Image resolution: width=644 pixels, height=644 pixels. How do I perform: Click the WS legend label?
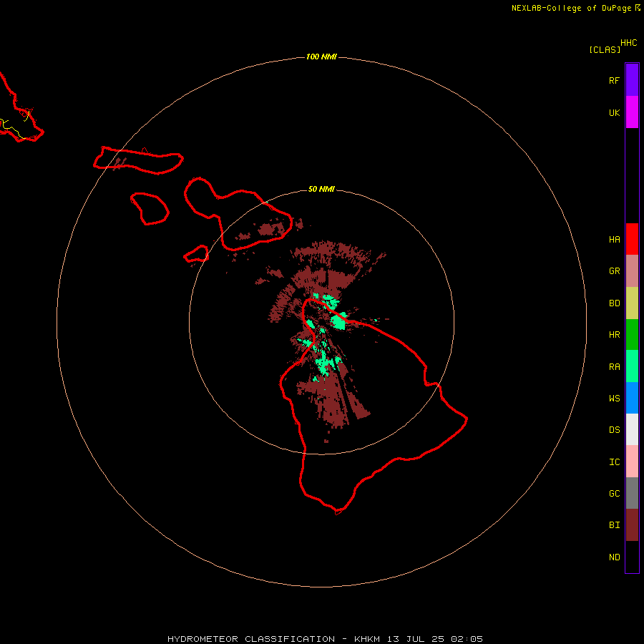[x=614, y=399]
